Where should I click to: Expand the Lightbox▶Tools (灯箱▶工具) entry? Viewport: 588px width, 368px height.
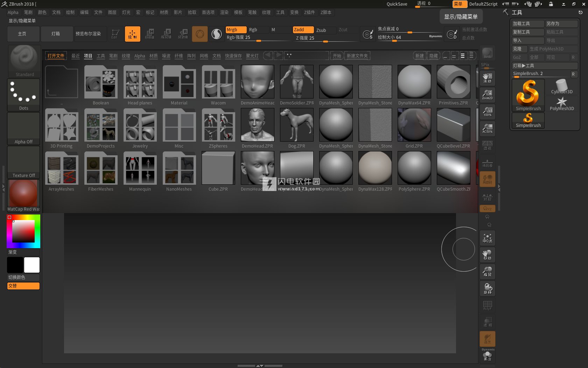pyautogui.click(x=545, y=66)
